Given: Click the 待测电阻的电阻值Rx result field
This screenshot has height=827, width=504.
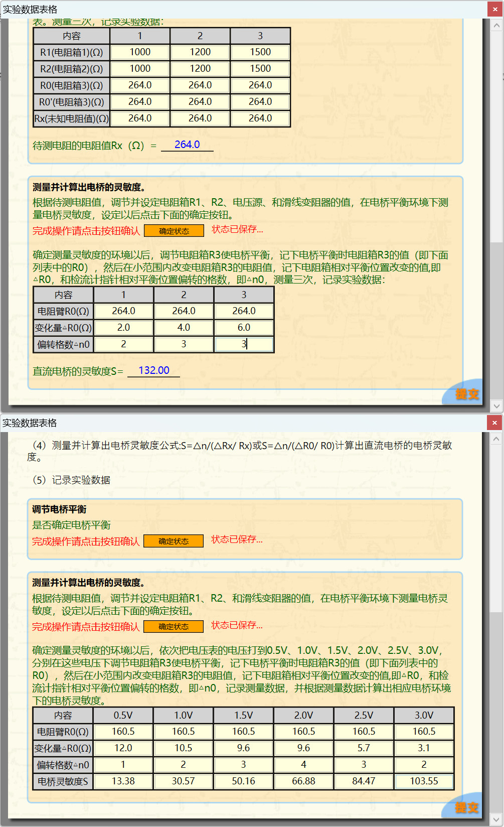Looking at the screenshot, I should point(187,145).
